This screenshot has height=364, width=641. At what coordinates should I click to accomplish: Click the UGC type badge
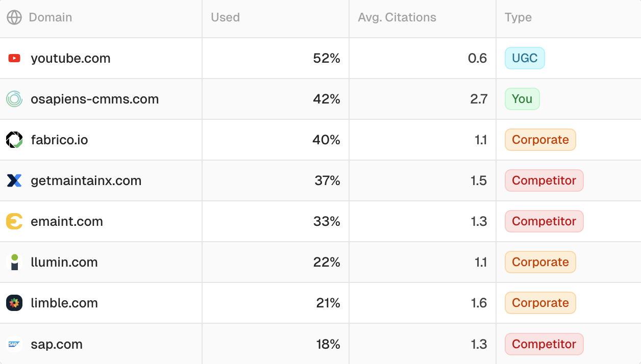(x=525, y=58)
